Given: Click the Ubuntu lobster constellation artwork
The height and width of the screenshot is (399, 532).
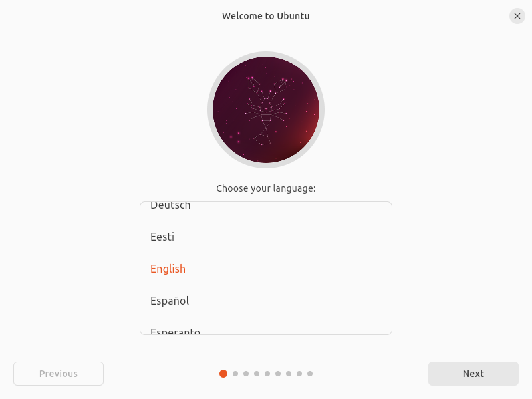Looking at the screenshot, I should coord(266,110).
